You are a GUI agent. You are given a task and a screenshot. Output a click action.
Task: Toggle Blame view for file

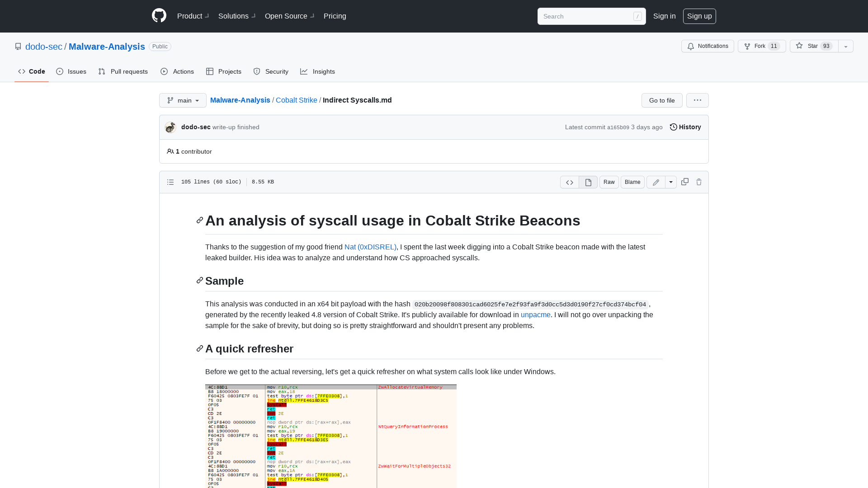pyautogui.click(x=632, y=182)
